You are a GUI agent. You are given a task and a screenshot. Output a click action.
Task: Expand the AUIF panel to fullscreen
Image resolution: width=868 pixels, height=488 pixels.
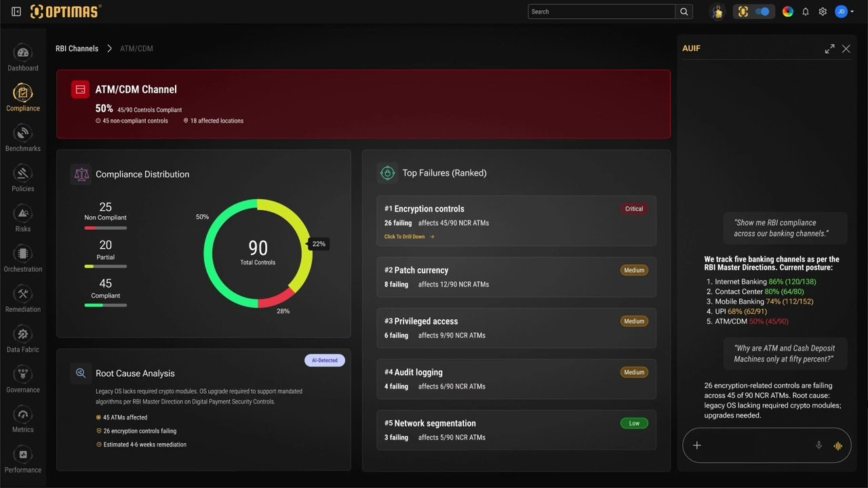[x=829, y=49]
